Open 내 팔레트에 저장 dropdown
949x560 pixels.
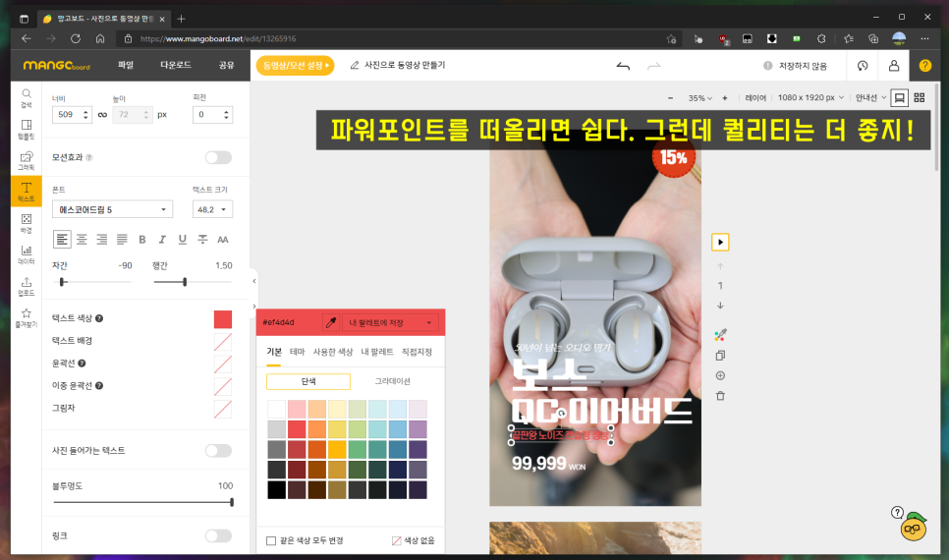click(x=389, y=322)
